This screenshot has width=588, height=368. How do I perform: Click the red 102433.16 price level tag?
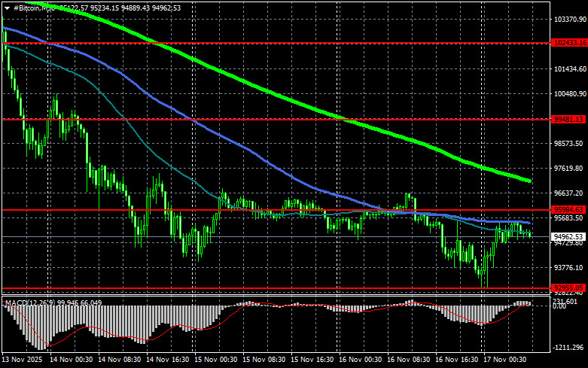click(568, 44)
